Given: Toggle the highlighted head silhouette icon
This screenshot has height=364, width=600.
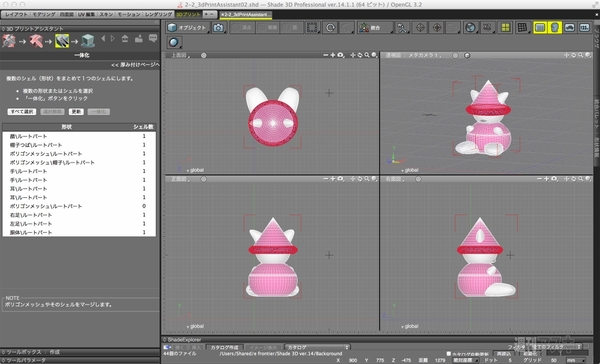Looking at the screenshot, I should (554, 28).
